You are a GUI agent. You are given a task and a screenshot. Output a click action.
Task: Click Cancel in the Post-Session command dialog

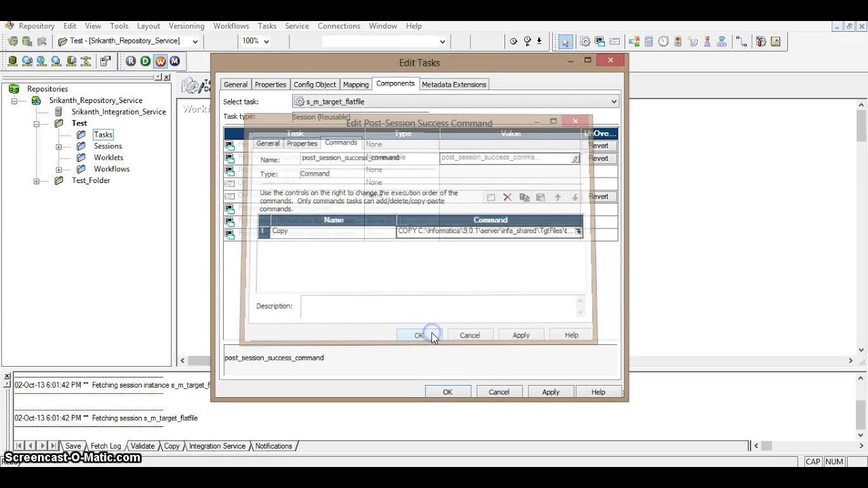click(469, 335)
